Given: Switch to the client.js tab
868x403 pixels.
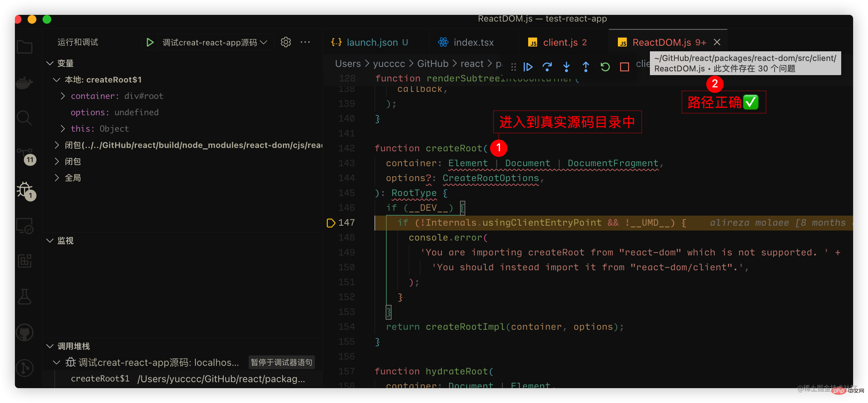Looking at the screenshot, I should pyautogui.click(x=560, y=42).
